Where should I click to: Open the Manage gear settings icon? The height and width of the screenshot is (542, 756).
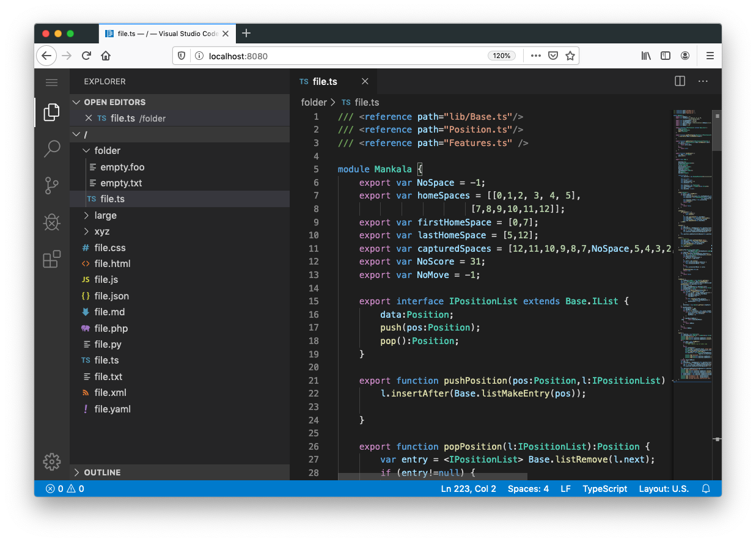click(x=52, y=462)
